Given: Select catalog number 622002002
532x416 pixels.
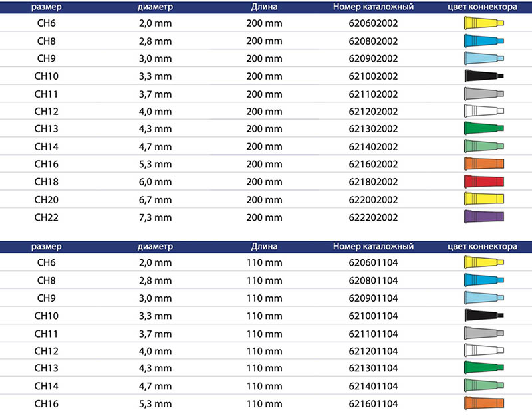Looking at the screenshot, I should (373, 200).
